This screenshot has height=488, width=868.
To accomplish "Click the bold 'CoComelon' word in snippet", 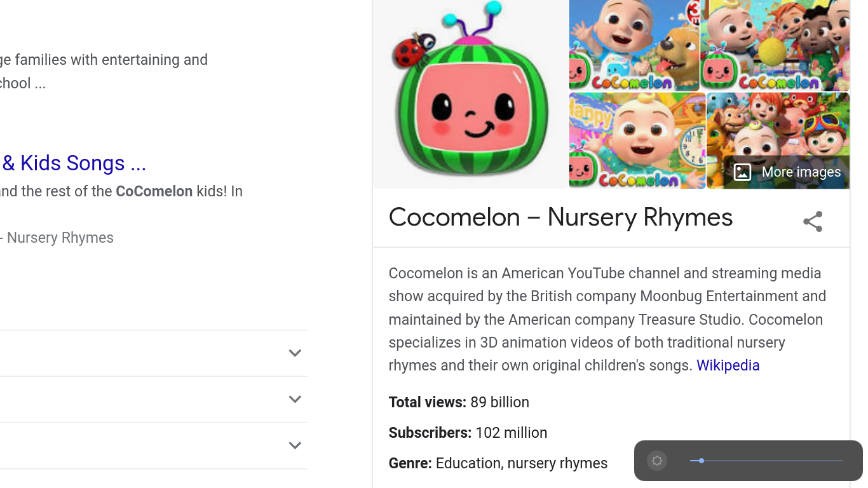I will [x=154, y=191].
